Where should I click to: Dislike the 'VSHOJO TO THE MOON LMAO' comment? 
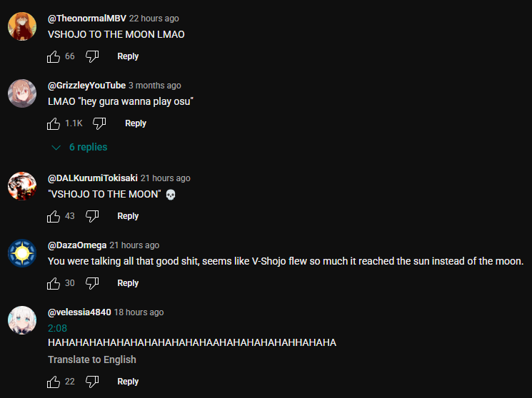[92, 56]
